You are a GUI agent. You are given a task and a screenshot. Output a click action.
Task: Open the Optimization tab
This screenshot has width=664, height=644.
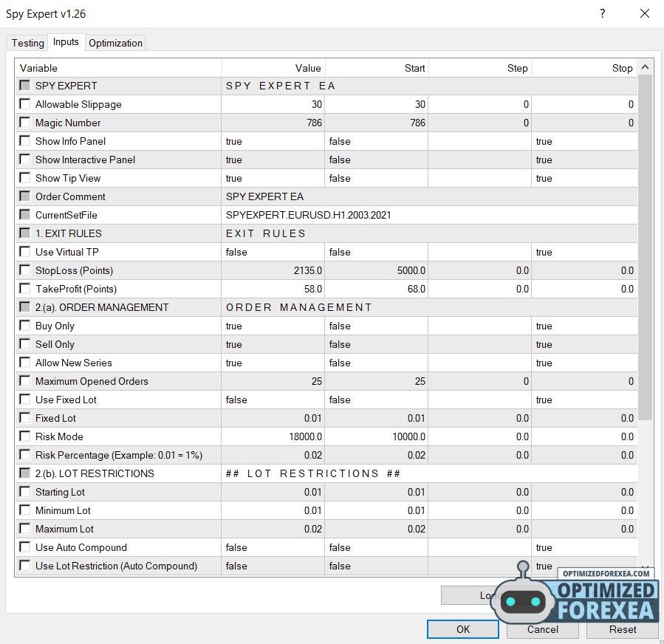click(116, 43)
